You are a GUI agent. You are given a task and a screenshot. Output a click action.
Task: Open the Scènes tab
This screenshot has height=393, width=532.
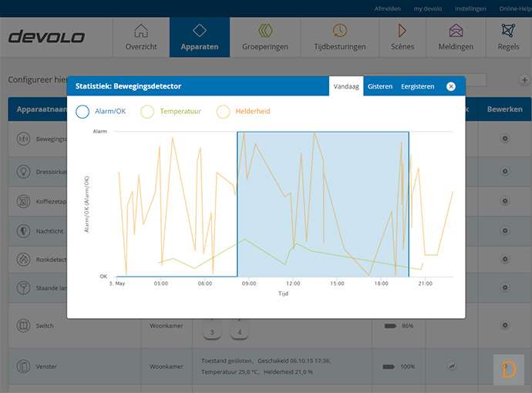pyautogui.click(x=402, y=37)
